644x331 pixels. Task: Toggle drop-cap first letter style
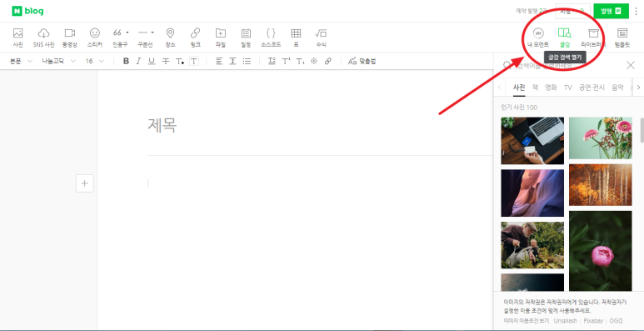pyautogui.click(x=272, y=61)
